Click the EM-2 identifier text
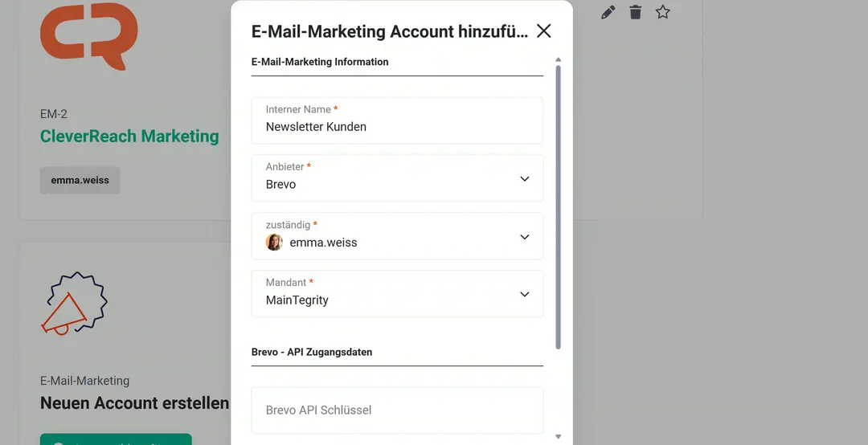The width and height of the screenshot is (868, 445). (x=54, y=114)
